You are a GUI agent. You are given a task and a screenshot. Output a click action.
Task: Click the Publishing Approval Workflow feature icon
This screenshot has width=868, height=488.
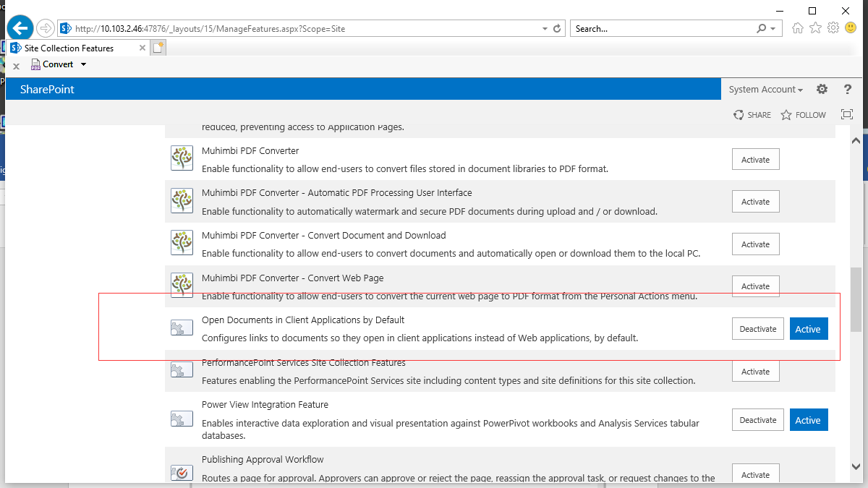[x=182, y=473]
